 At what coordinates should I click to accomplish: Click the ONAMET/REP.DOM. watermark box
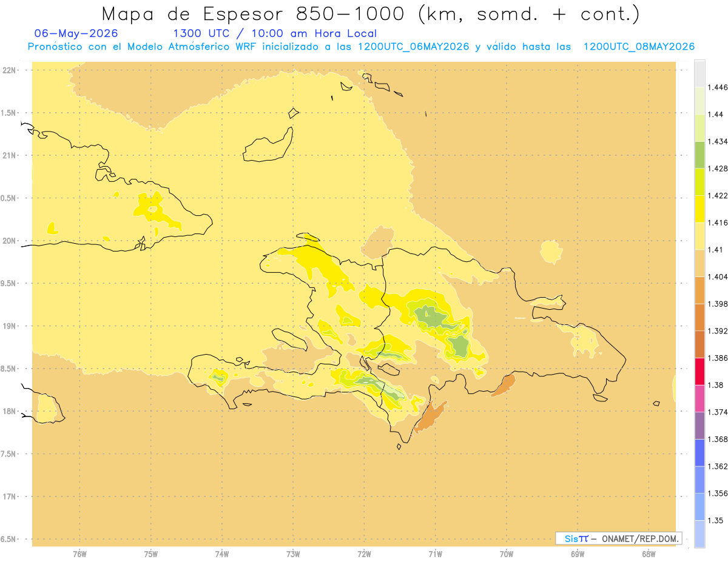pyautogui.click(x=619, y=538)
